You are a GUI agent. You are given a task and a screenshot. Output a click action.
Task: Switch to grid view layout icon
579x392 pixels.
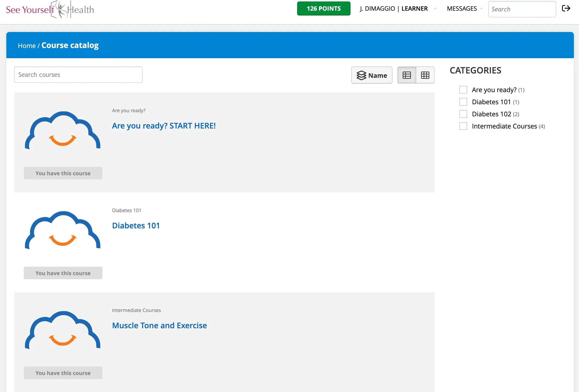(x=425, y=75)
